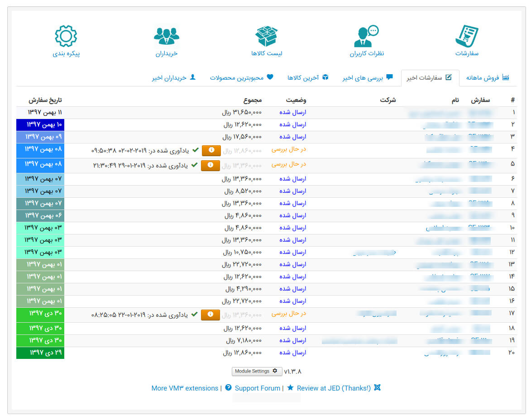Screen dimensions: 531x420
Task: Select the خریداران shoppers group icon
Action: [167, 36]
